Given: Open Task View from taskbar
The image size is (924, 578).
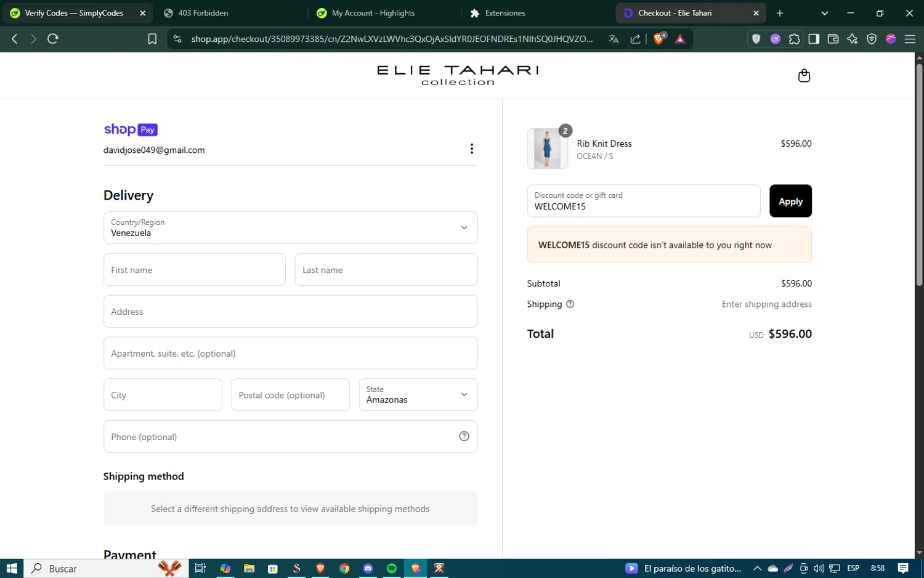Looking at the screenshot, I should click(200, 568).
